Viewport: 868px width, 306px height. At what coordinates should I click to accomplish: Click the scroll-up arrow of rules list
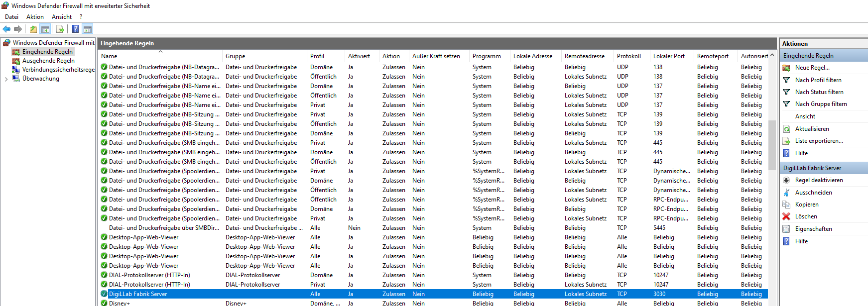tap(772, 55)
